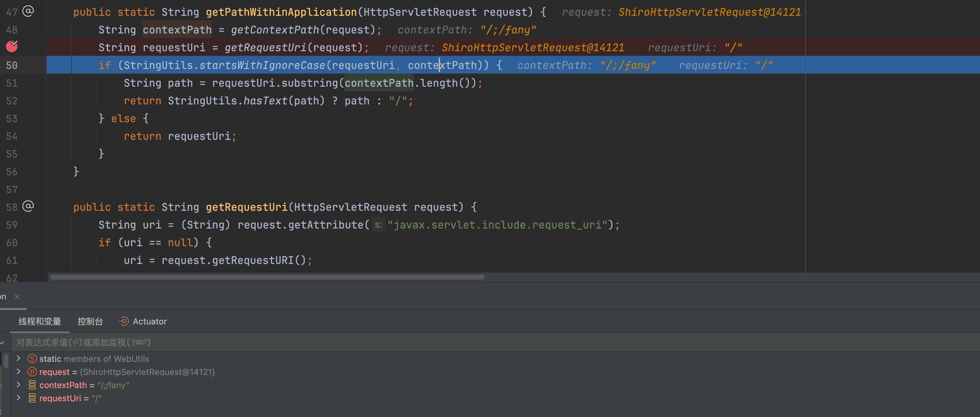Open the Actuator tab
This screenshot has height=417, width=980.
[x=149, y=321]
